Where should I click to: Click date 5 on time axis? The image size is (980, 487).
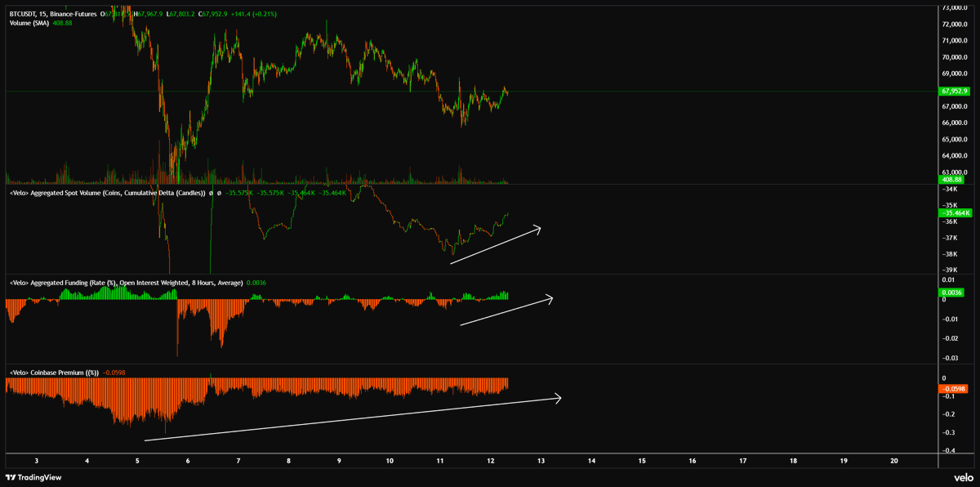138,461
